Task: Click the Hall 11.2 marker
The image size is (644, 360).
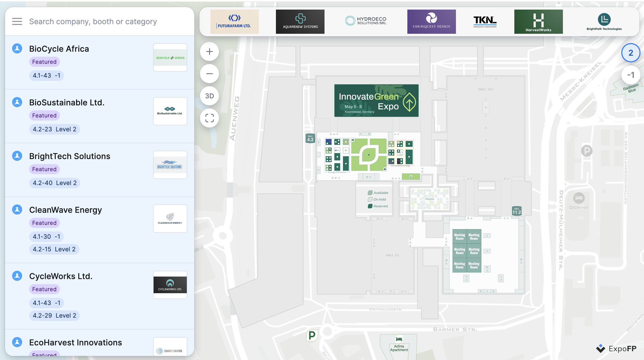Action: (x=517, y=211)
